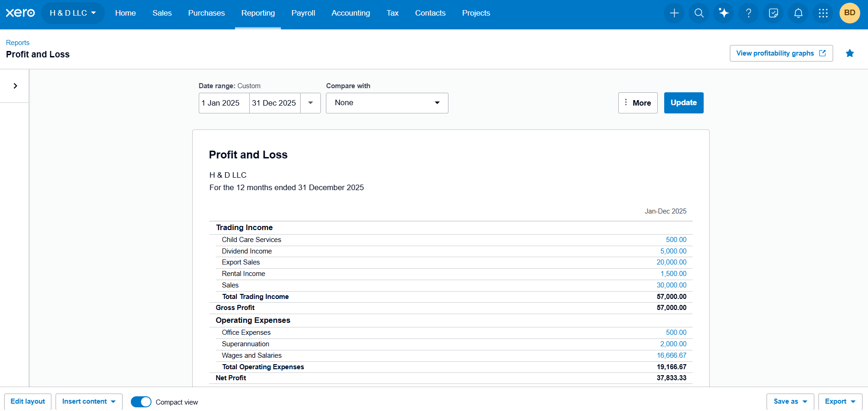This screenshot has width=868, height=411.
Task: Open the Payroll menu
Action: pyautogui.click(x=303, y=13)
